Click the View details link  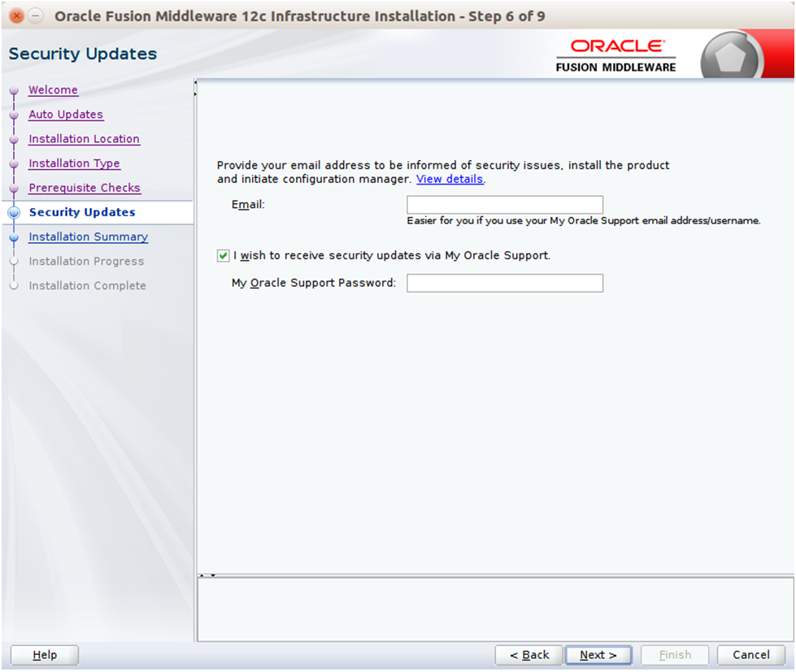450,179
